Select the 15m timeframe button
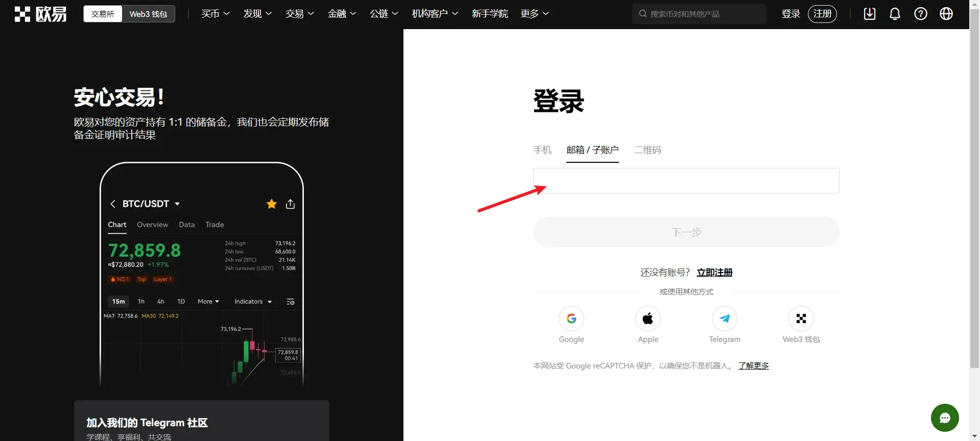The height and width of the screenshot is (441, 980). click(x=118, y=302)
